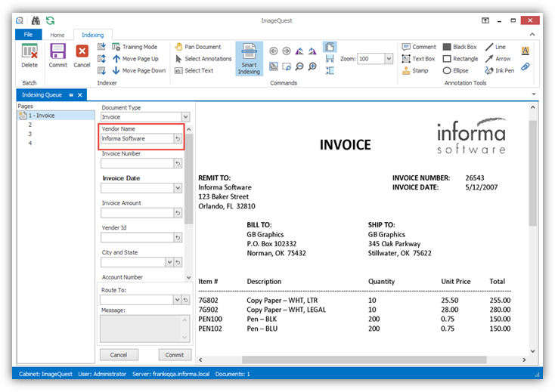Select the Ink Pen tool
The height and width of the screenshot is (392, 555).
tap(500, 71)
